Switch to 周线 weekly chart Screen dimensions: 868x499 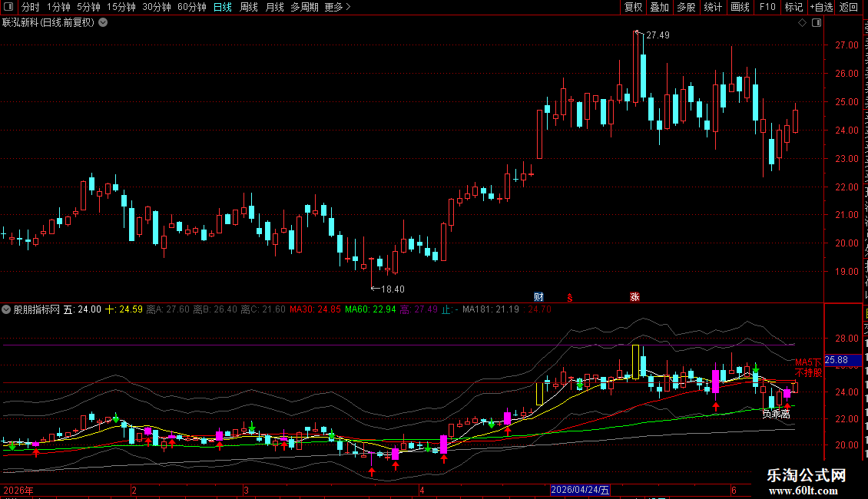249,7
